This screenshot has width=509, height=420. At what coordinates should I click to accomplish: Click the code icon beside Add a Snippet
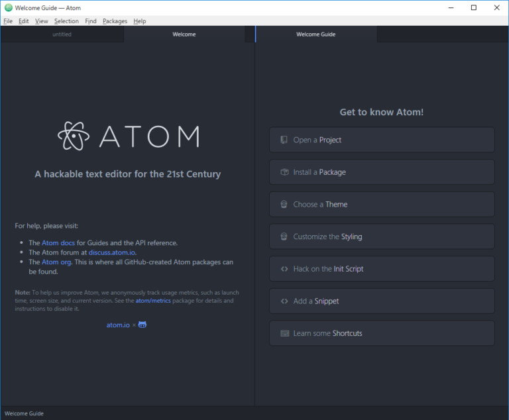click(284, 301)
